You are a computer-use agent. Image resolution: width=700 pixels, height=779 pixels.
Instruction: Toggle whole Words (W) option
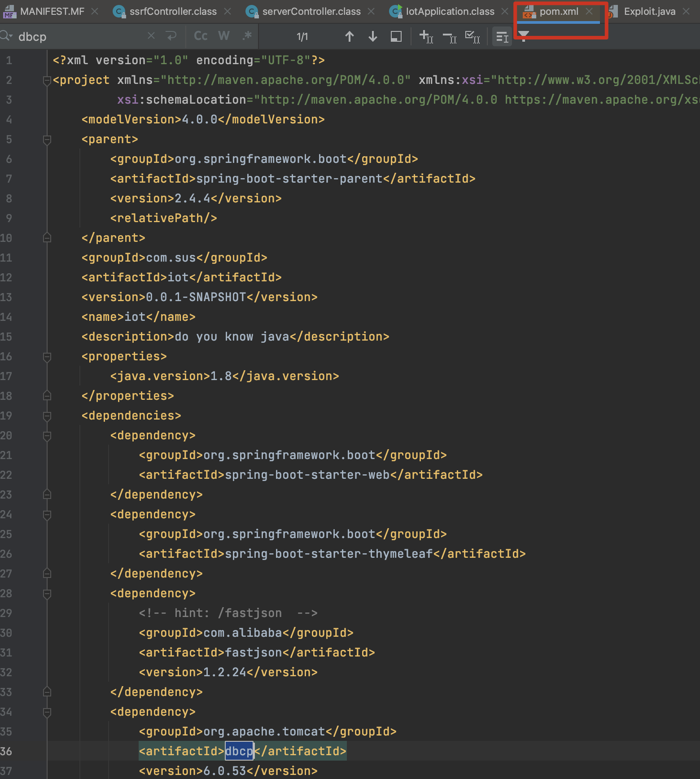pyautogui.click(x=224, y=36)
